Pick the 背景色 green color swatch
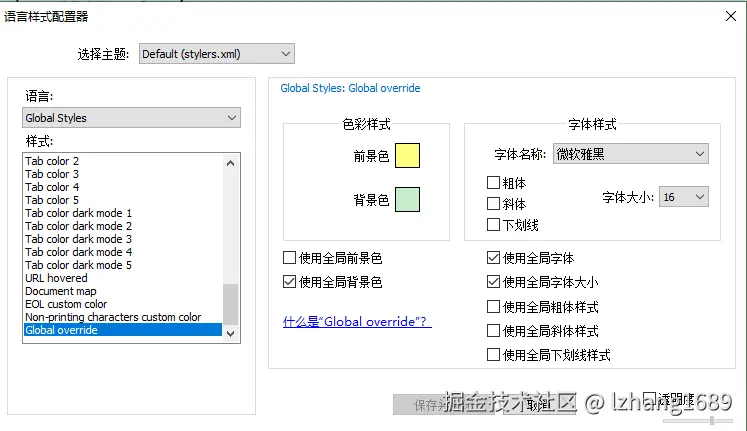747x431 pixels. point(407,199)
